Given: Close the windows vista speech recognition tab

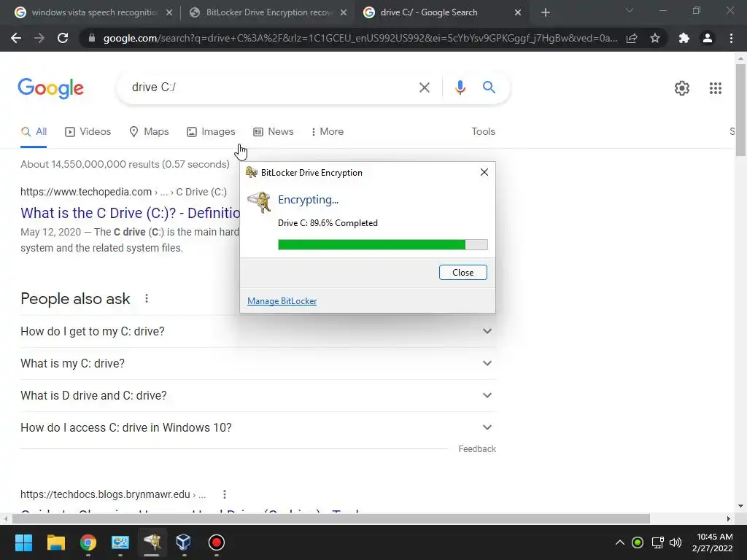Looking at the screenshot, I should tap(169, 12).
